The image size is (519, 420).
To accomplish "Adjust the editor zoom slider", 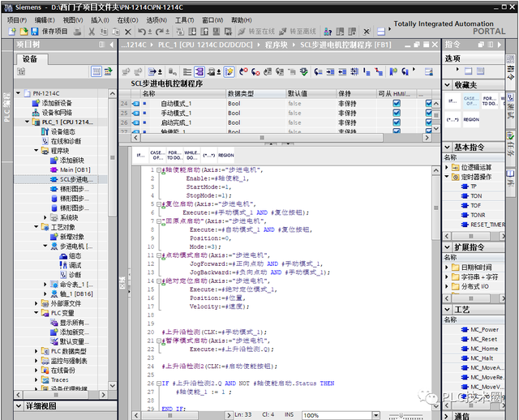I will (x=401, y=415).
